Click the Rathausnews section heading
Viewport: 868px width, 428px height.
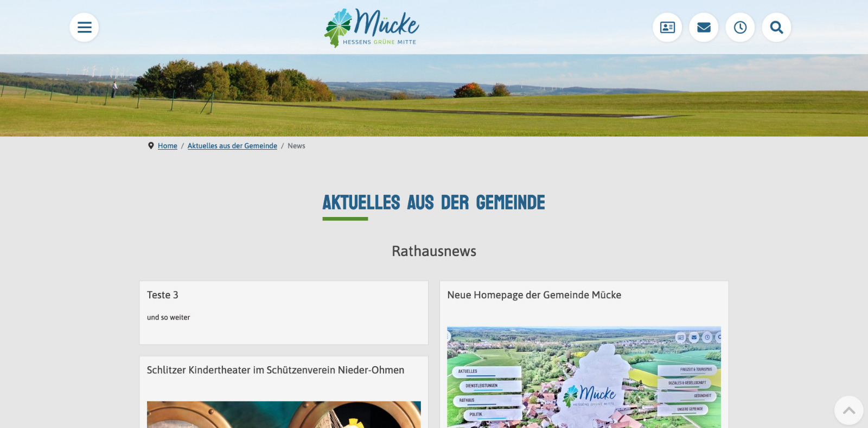(434, 251)
